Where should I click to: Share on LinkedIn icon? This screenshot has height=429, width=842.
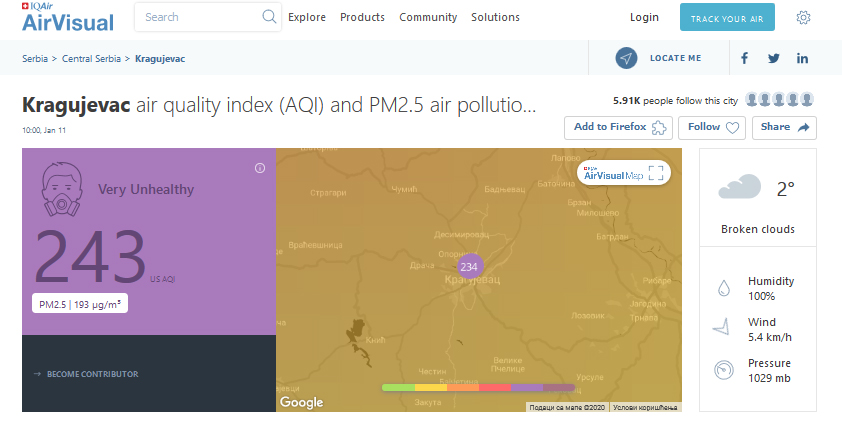tap(802, 58)
